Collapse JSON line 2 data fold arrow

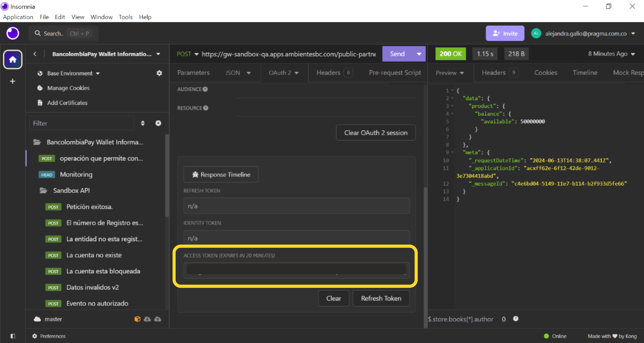point(452,98)
